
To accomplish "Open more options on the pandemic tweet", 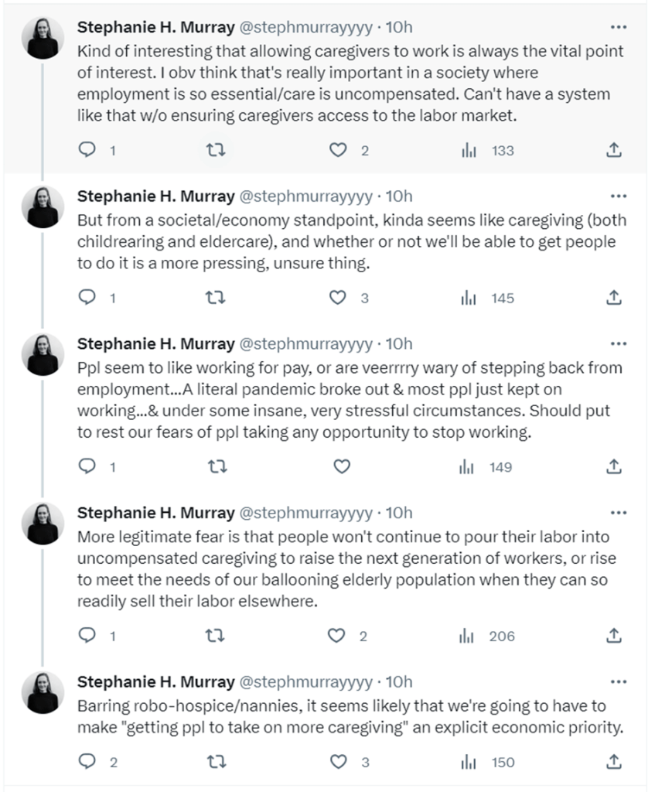I will 619,343.
